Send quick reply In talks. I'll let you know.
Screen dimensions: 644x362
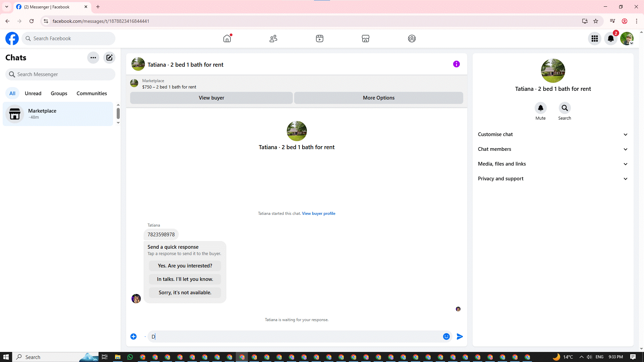coord(185,279)
